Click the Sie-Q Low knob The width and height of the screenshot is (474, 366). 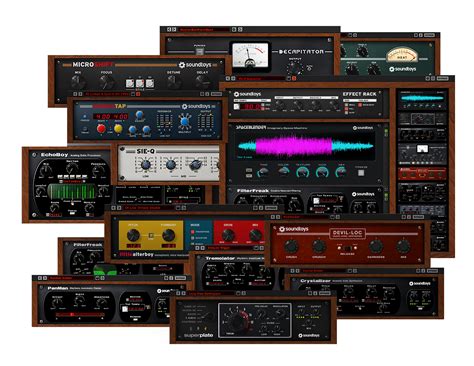click(x=146, y=165)
